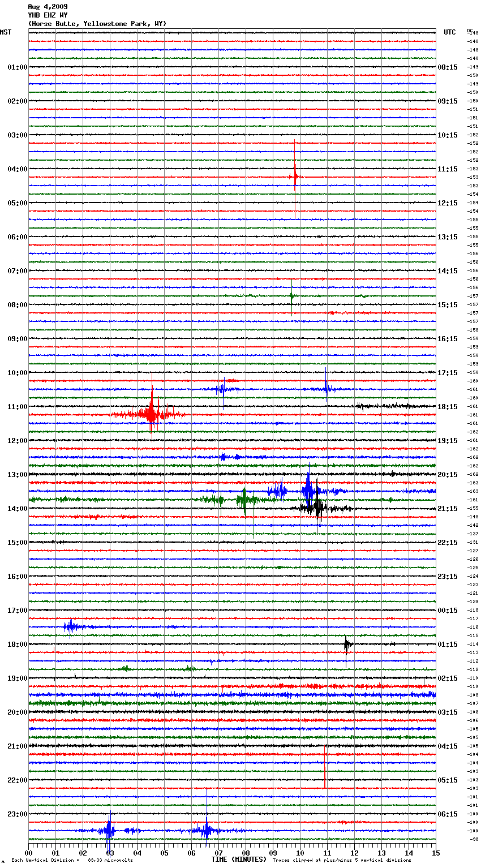481x868 pixels.
Task: Click the '04:00' MST hour label
Action: coord(17,169)
